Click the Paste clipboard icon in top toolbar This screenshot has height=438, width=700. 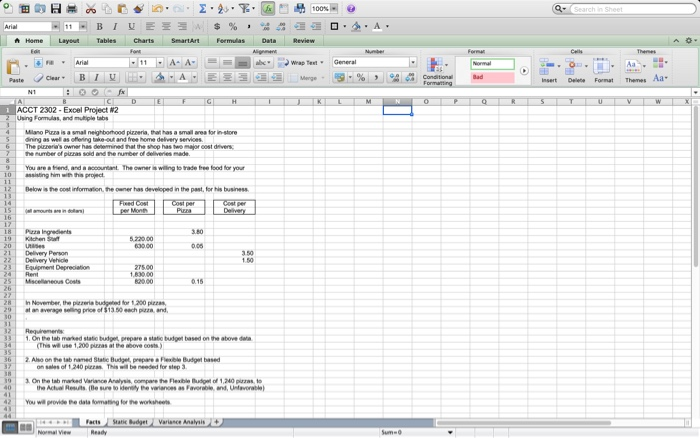point(122,8)
